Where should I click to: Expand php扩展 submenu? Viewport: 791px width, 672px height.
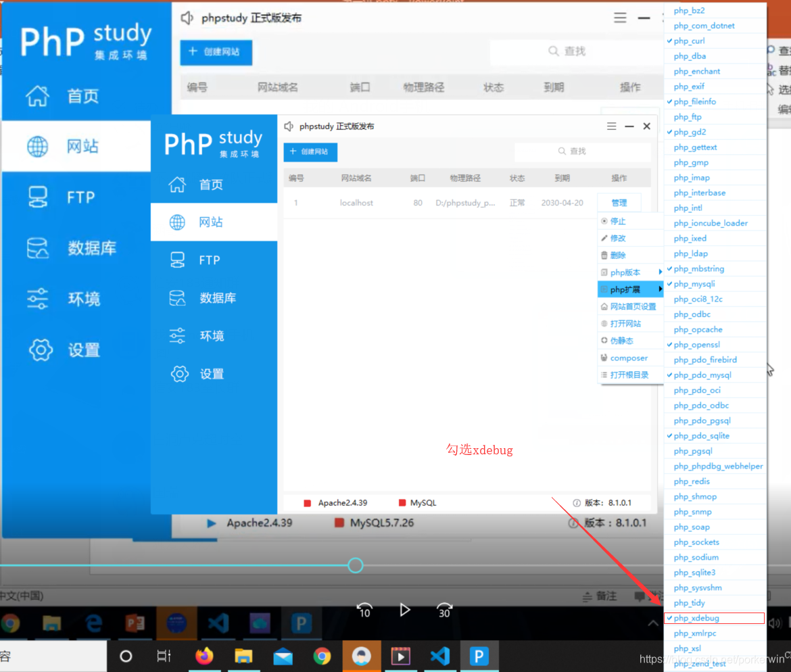631,289
